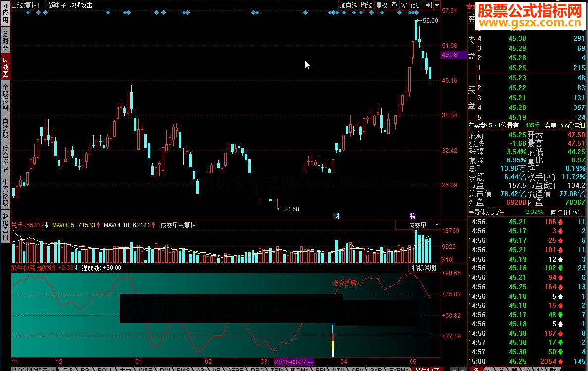Select the K线图 sidebar tab

coord(5,67)
